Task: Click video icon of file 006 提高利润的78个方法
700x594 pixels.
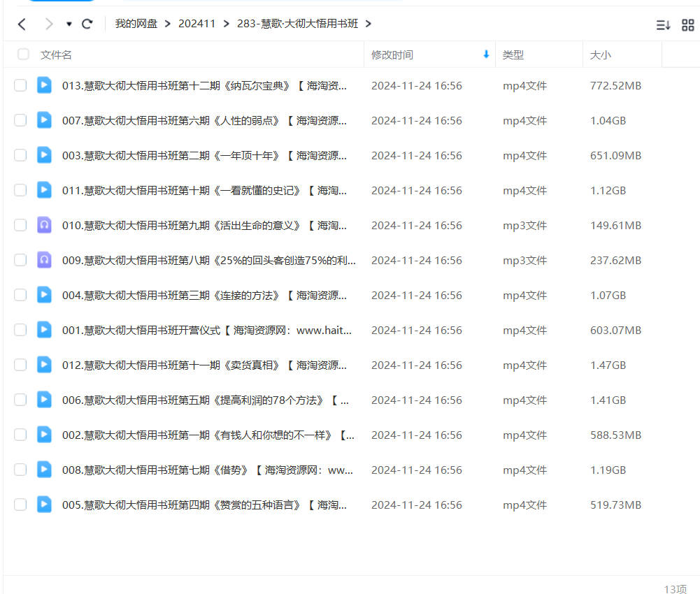Action: click(x=44, y=400)
